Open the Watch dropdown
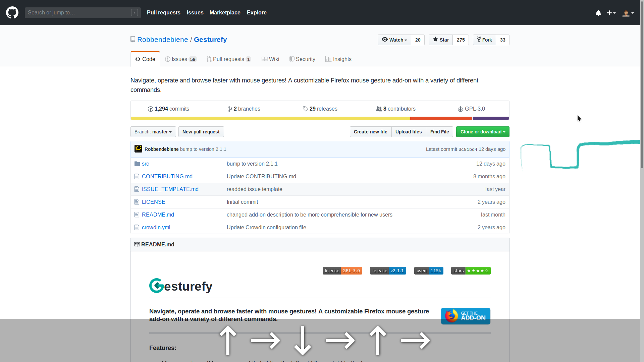Viewport: 644px width, 362px height. pos(394,40)
